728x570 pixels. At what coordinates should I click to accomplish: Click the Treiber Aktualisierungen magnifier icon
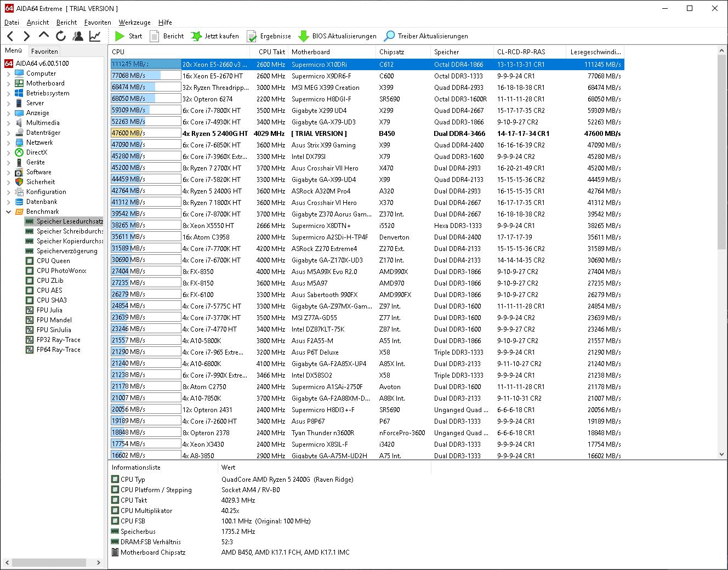(x=389, y=36)
